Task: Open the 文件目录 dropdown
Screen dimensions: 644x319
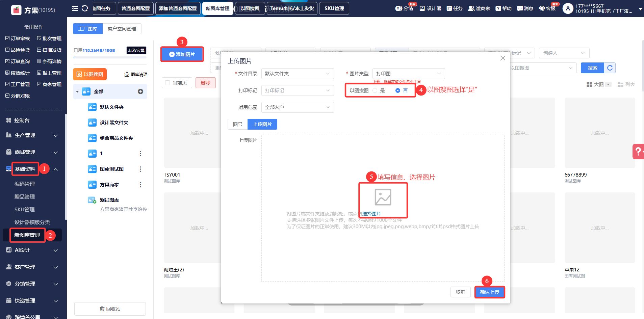Action: (298, 74)
